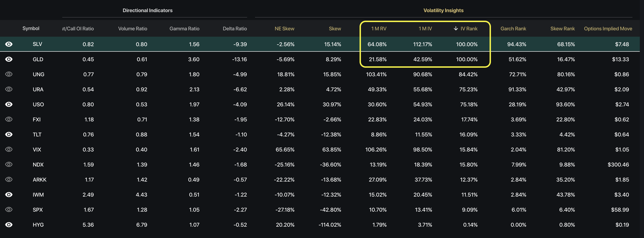
Task: Sort by the Skew Rank column
Action: 562,28
